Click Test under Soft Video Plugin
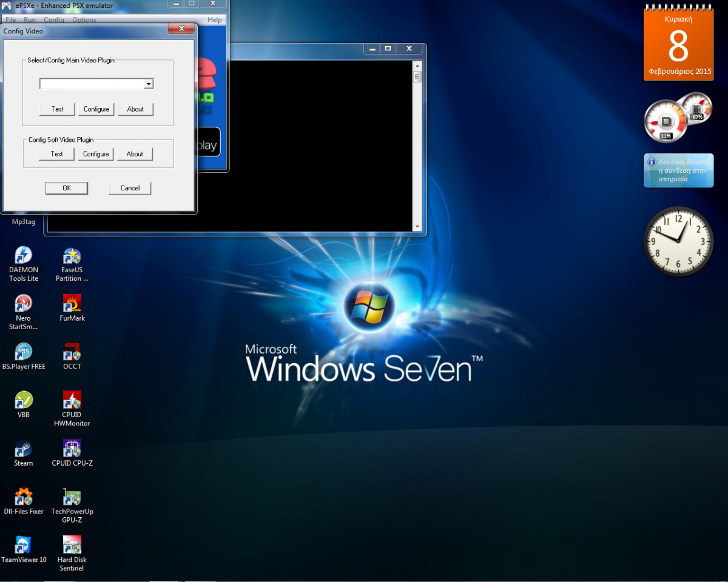Image resolution: width=728 pixels, height=582 pixels. (x=57, y=154)
